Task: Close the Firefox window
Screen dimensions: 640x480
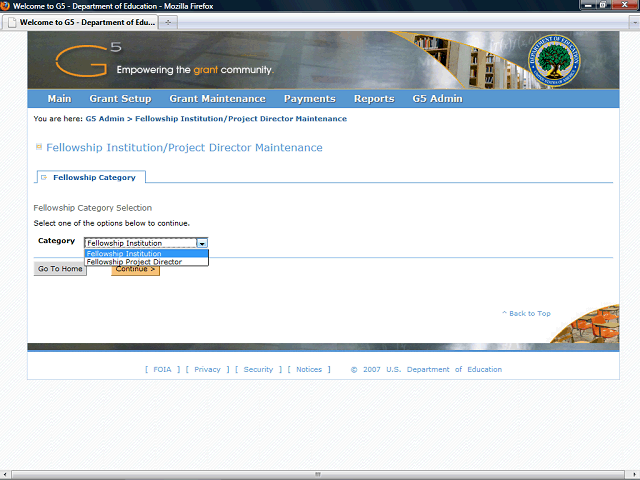Action: click(x=624, y=5)
